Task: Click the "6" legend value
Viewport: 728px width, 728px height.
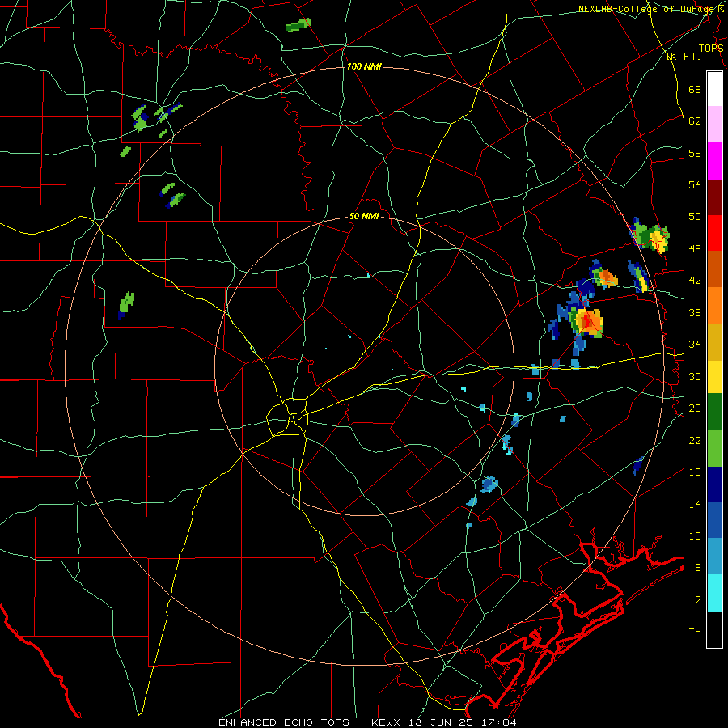Action: [698, 568]
